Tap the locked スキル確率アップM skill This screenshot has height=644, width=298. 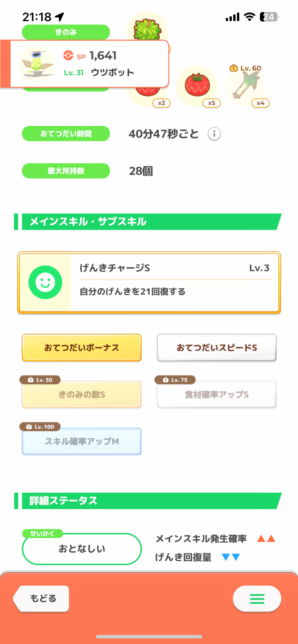point(82,441)
